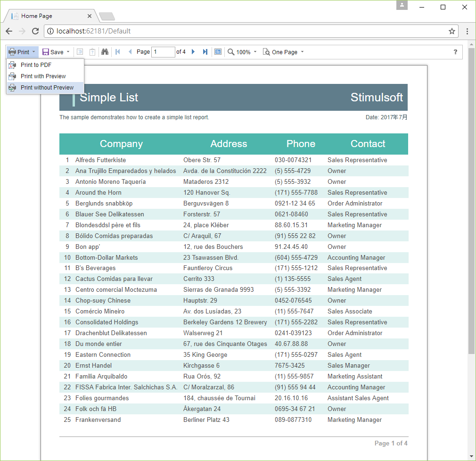Click the Phone column header
Image resolution: width=476 pixels, height=461 pixels.
pos(301,144)
